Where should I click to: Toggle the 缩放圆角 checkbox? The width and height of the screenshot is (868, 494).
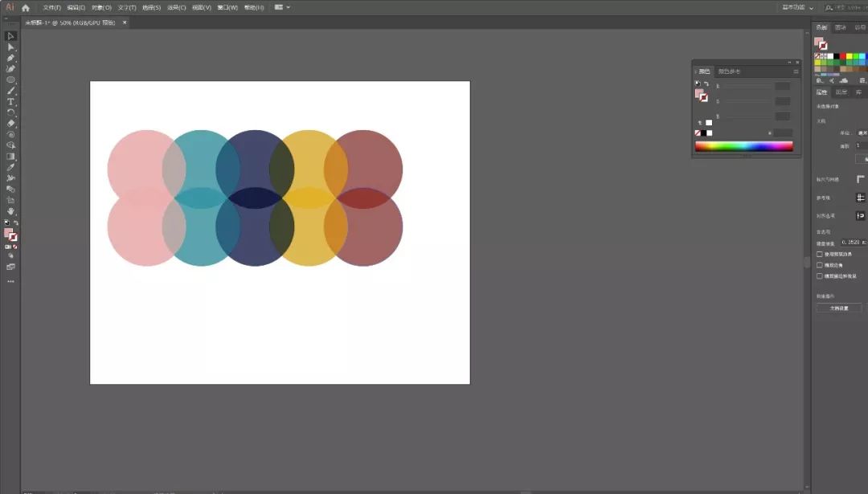point(820,265)
